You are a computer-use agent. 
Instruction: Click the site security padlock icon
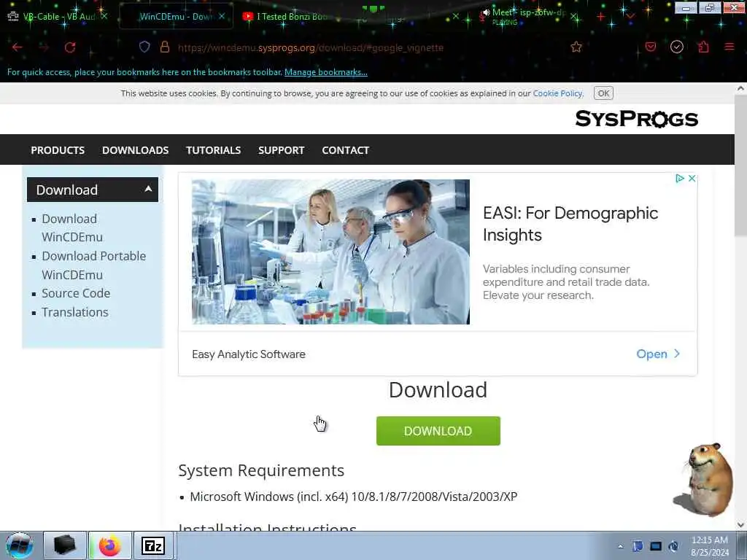165,47
